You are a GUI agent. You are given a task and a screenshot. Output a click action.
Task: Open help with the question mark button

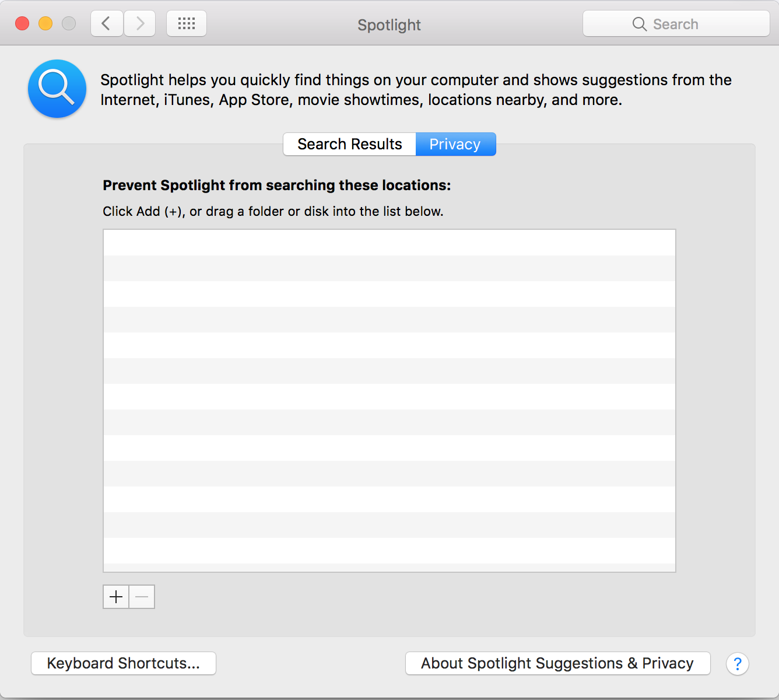(x=738, y=664)
